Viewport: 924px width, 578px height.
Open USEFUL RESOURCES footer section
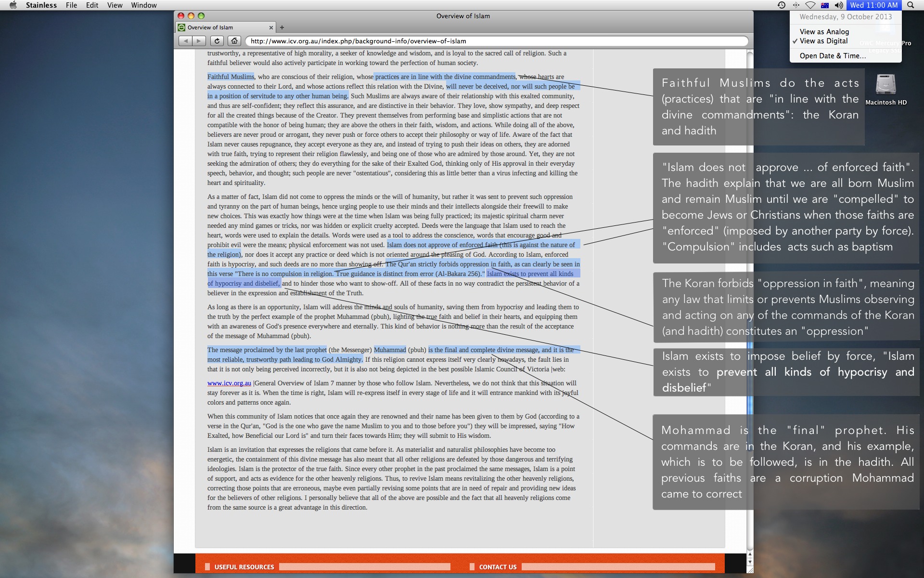click(x=244, y=567)
